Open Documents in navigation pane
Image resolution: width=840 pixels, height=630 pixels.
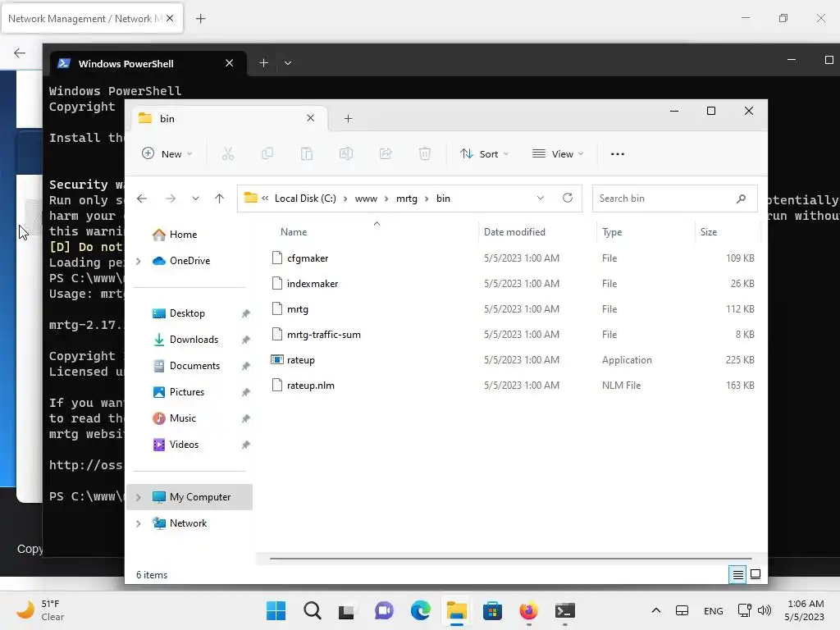[x=194, y=366]
